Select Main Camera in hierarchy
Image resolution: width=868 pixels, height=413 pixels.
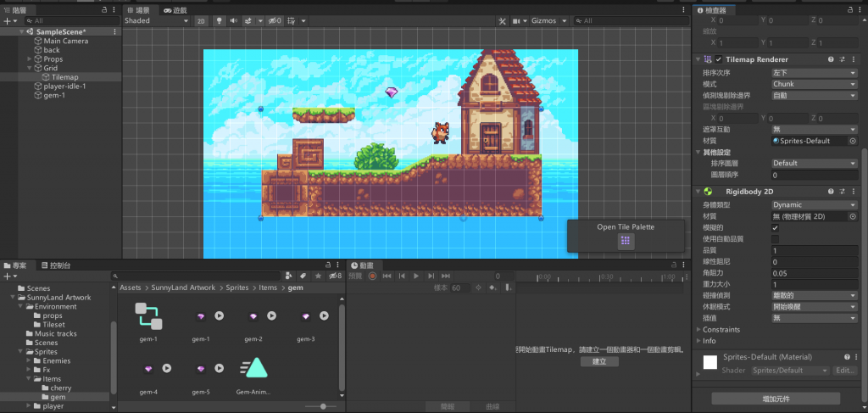click(66, 41)
